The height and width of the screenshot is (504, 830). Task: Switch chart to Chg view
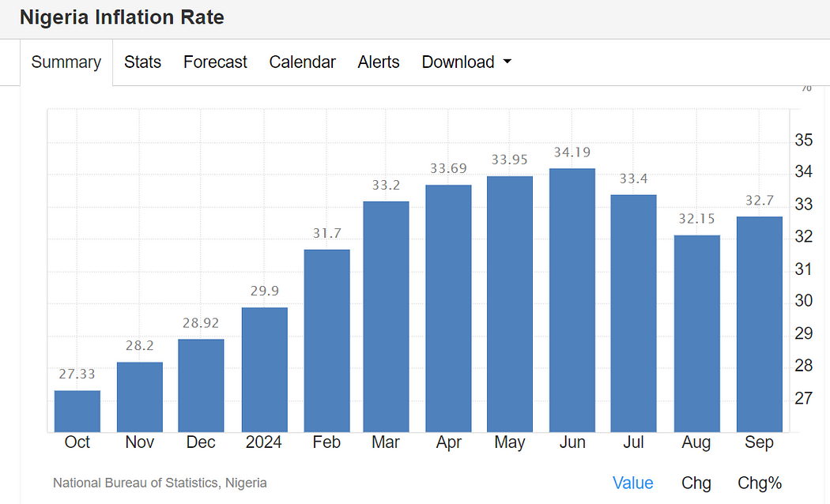click(x=696, y=483)
